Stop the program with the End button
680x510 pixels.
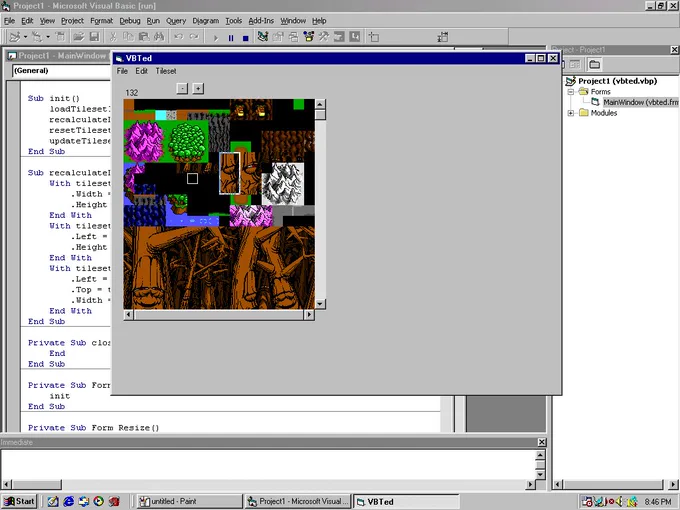[x=245, y=38]
